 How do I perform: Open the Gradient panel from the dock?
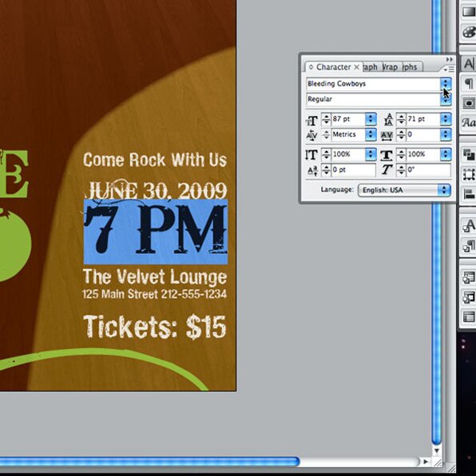click(x=469, y=12)
